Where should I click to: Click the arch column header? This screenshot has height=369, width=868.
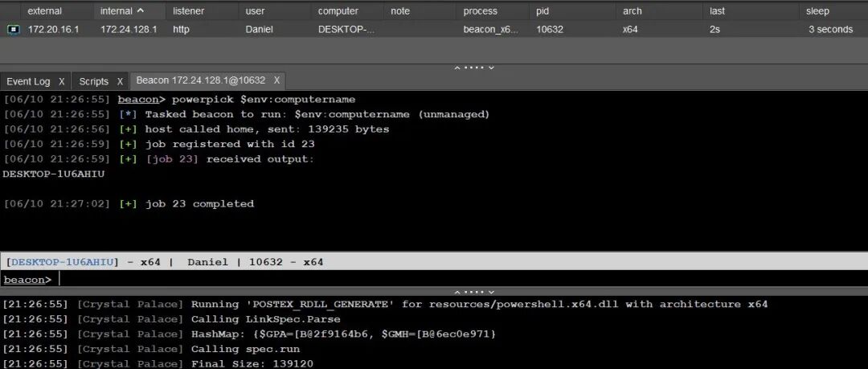(633, 11)
